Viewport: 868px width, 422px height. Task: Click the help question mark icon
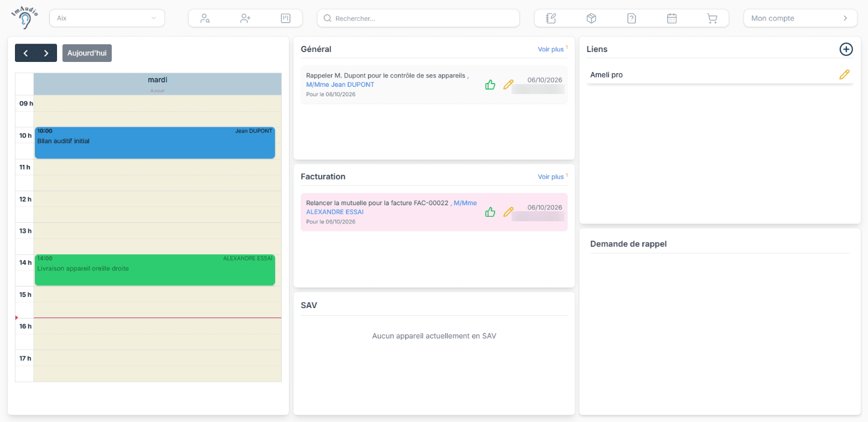point(632,18)
